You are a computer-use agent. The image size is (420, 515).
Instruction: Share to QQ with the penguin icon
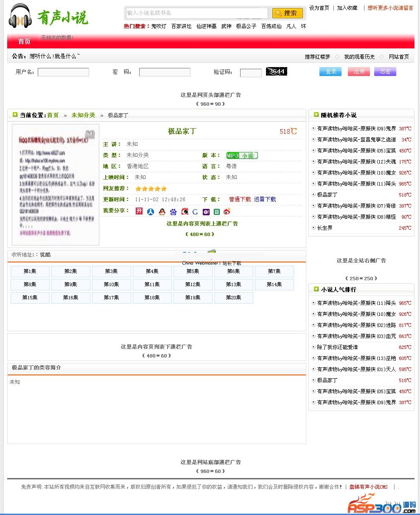pyautogui.click(x=162, y=212)
